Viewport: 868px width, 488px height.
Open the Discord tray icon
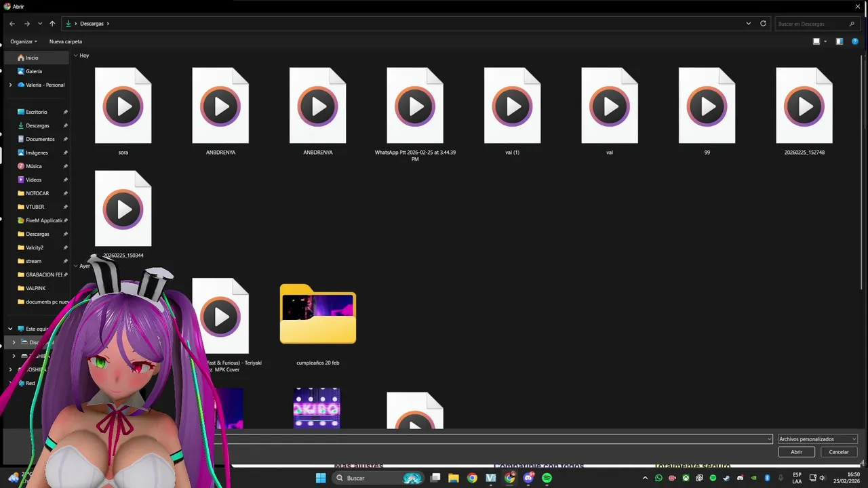[x=740, y=478]
